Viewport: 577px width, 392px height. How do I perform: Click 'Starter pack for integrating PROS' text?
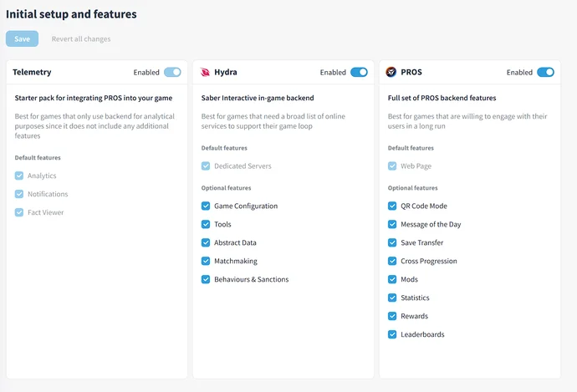(x=94, y=98)
